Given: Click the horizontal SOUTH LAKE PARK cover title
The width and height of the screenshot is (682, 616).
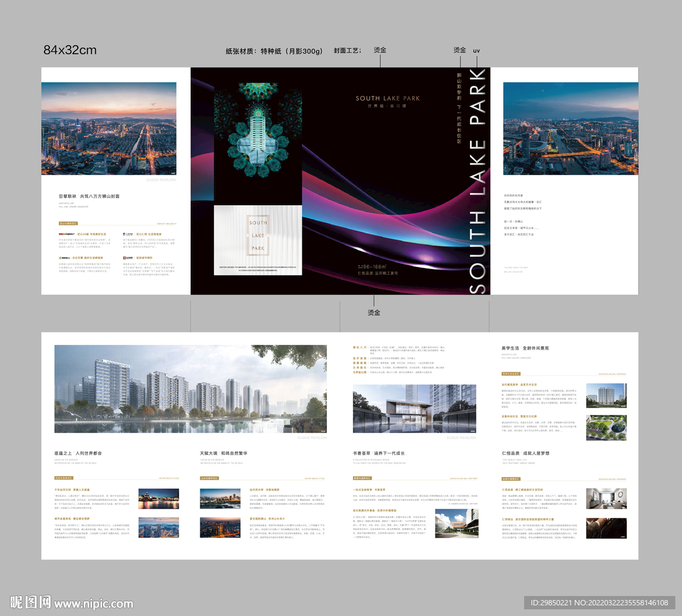Looking at the screenshot, I should pos(388,99).
